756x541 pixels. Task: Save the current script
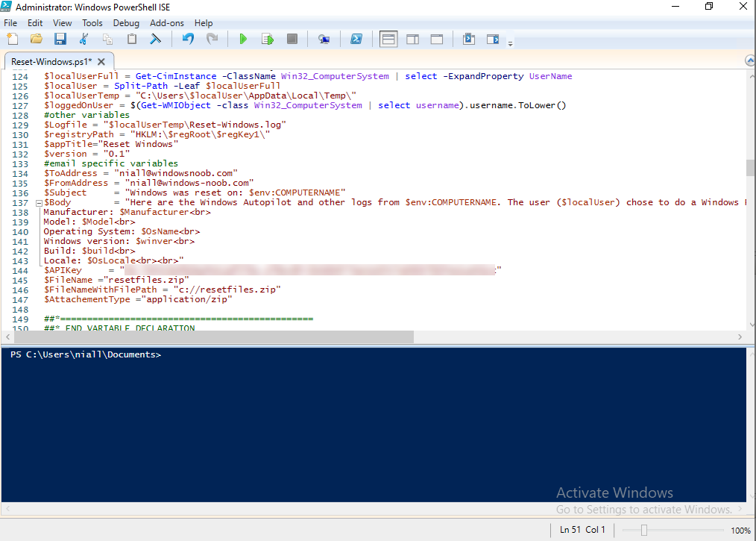coord(60,39)
